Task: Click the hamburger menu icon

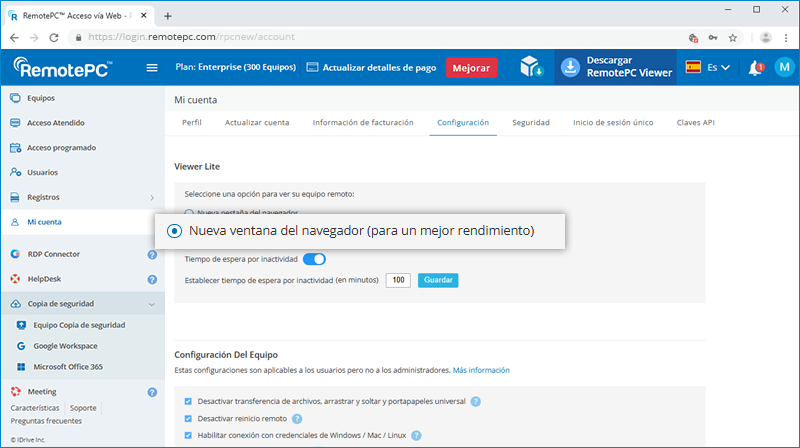Action: coord(152,68)
